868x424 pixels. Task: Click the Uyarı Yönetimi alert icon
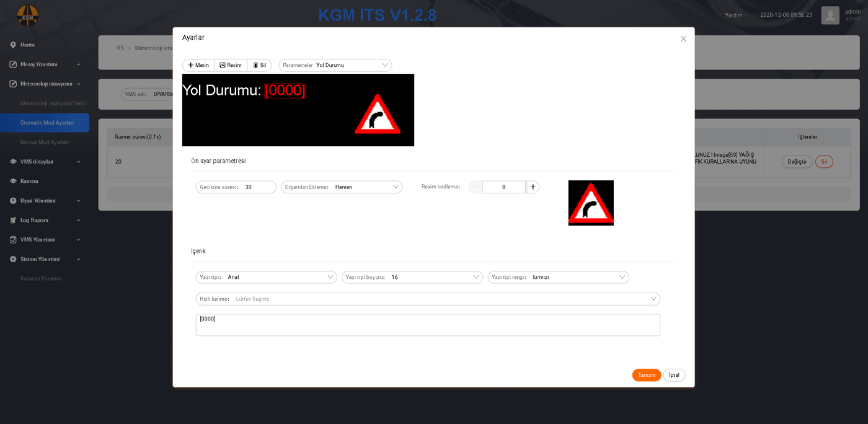[x=13, y=201]
